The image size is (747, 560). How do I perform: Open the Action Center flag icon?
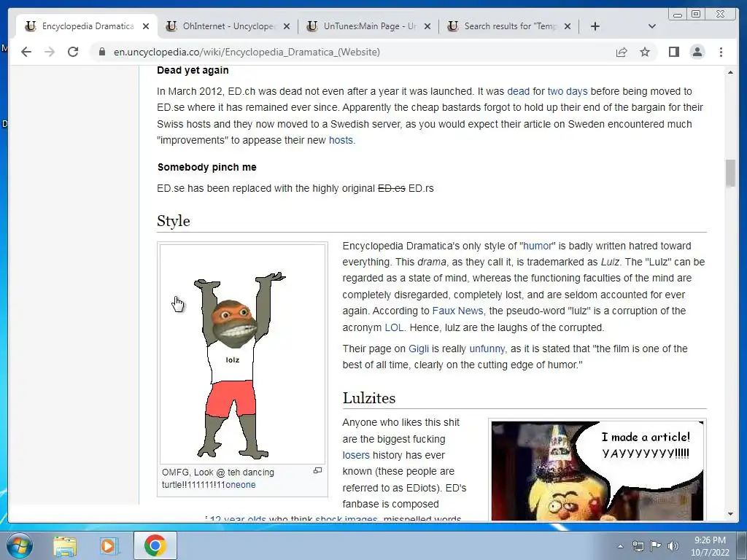pos(656,546)
